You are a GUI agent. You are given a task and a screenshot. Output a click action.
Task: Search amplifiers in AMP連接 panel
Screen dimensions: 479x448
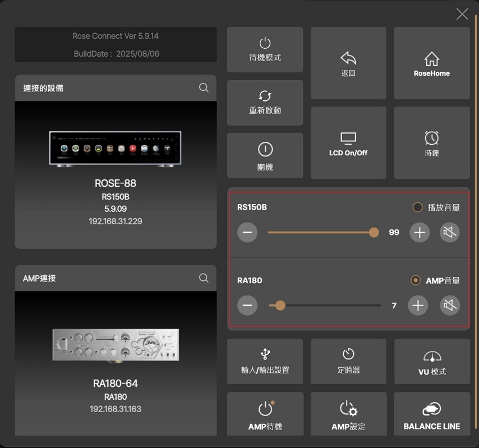point(204,278)
